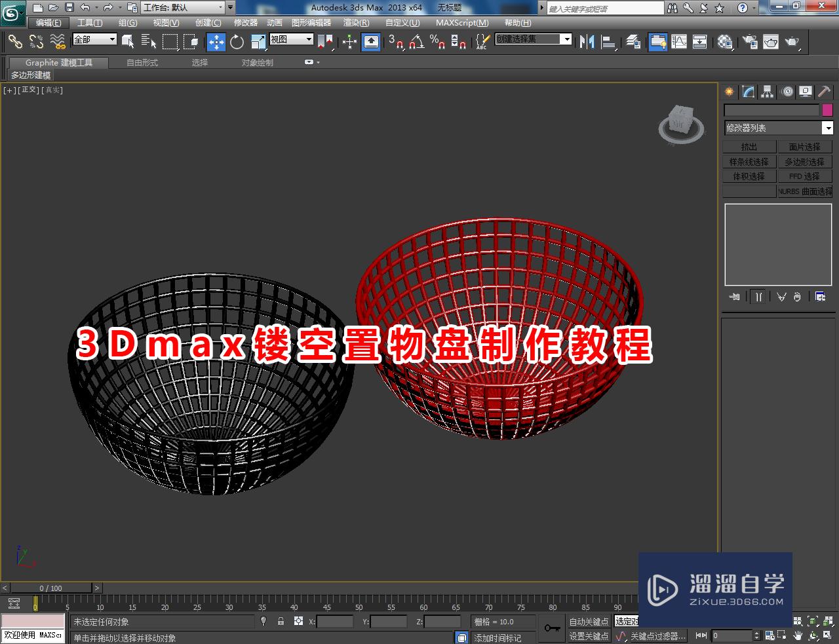Open Configure Modifier Sets icon
The height and width of the screenshot is (644, 839).
click(821, 297)
